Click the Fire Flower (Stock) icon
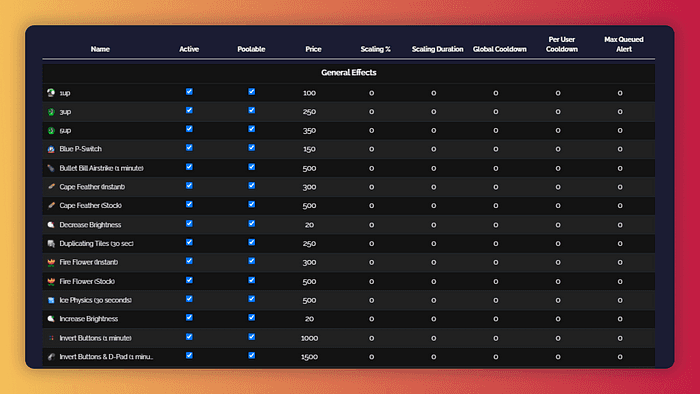Image resolution: width=700 pixels, height=394 pixels. point(51,281)
